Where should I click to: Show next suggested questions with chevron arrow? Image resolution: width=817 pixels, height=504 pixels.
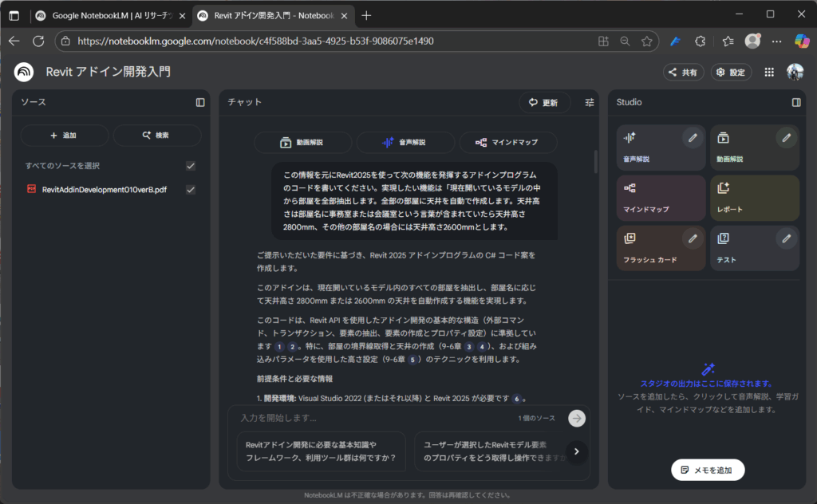pyautogui.click(x=576, y=452)
